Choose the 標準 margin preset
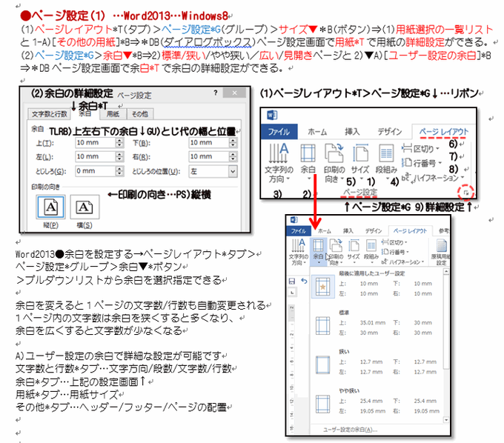 [377, 324]
